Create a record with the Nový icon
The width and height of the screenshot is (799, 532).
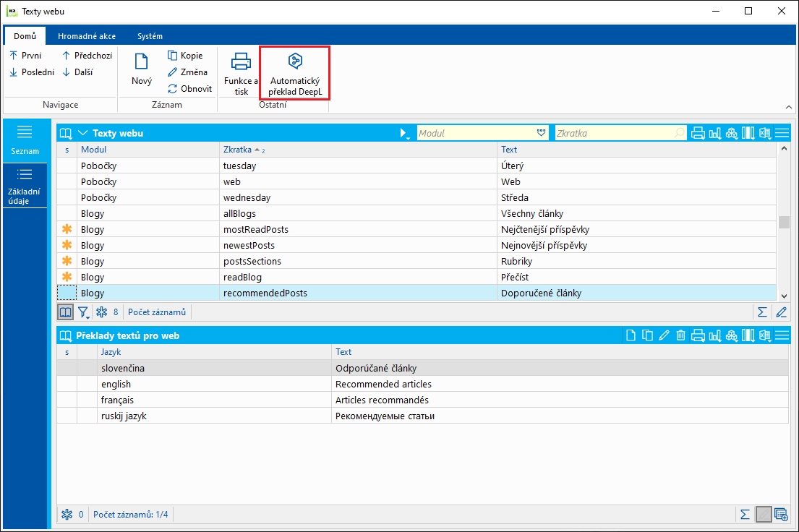click(x=142, y=70)
